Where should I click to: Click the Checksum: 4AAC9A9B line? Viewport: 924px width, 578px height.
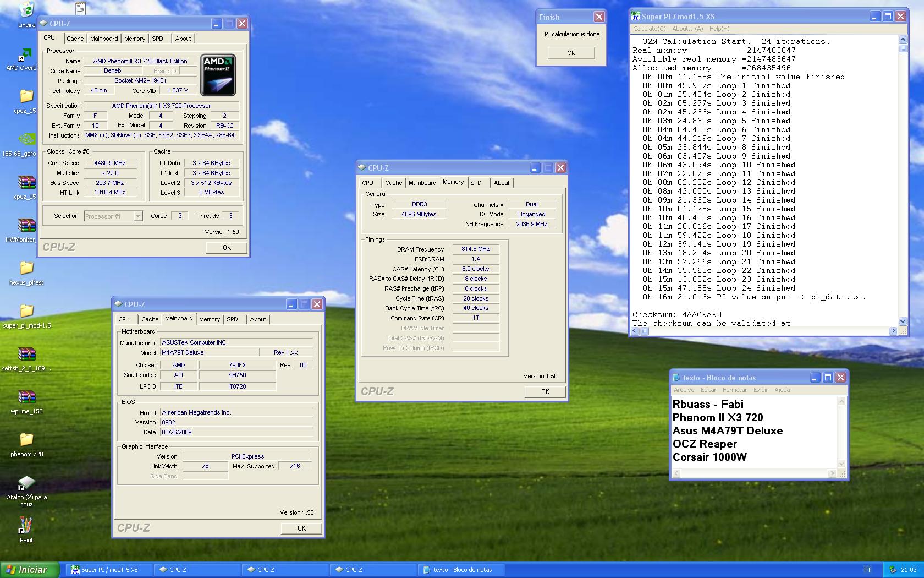tap(676, 314)
